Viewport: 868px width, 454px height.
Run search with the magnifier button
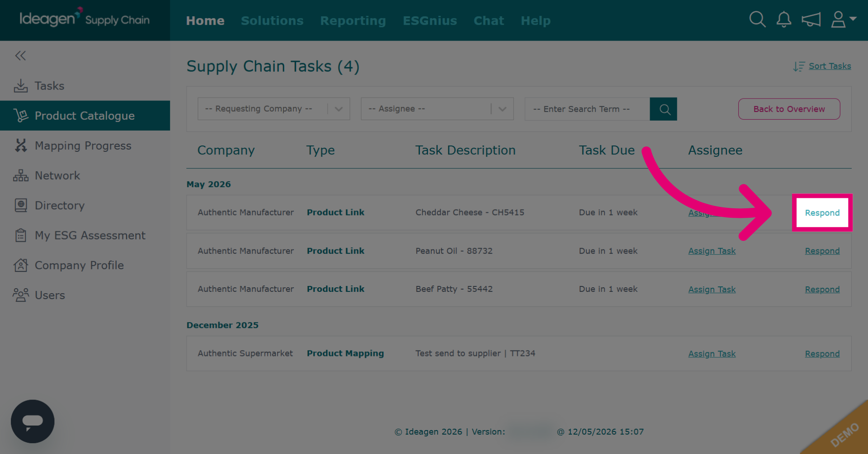[x=664, y=109]
